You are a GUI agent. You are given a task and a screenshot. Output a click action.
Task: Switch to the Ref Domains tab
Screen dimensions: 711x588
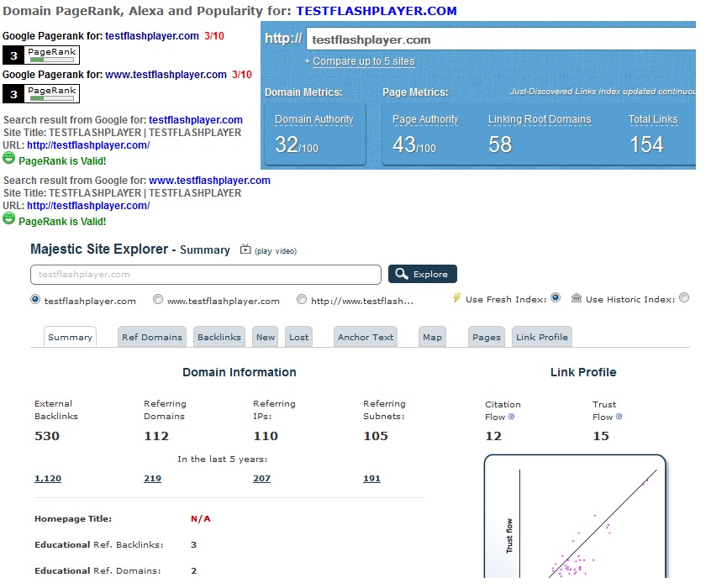[152, 337]
